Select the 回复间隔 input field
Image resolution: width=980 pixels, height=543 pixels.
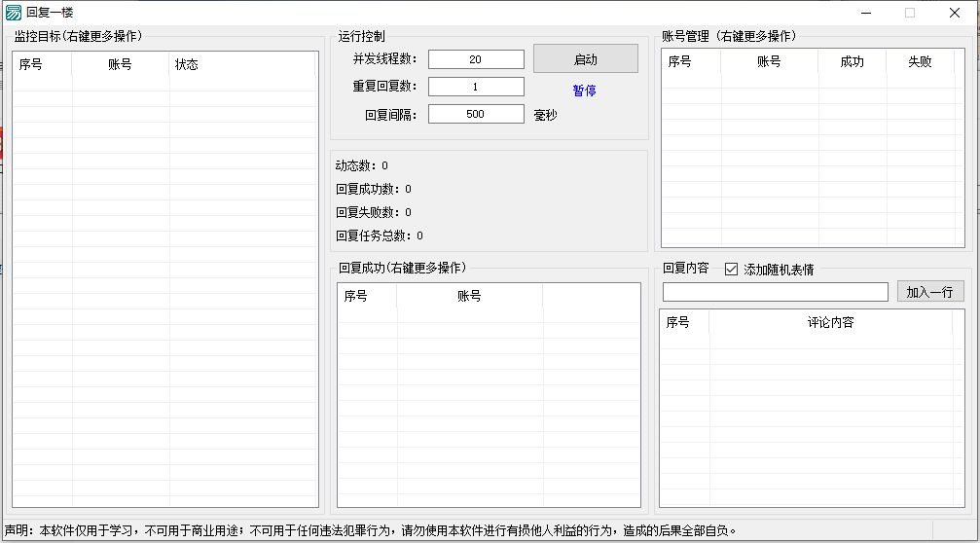point(476,114)
